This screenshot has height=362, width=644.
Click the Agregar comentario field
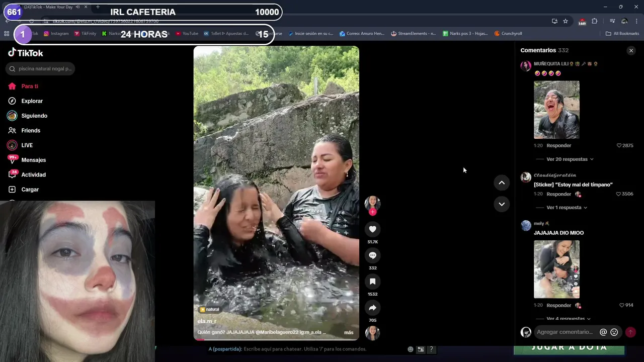click(x=565, y=332)
